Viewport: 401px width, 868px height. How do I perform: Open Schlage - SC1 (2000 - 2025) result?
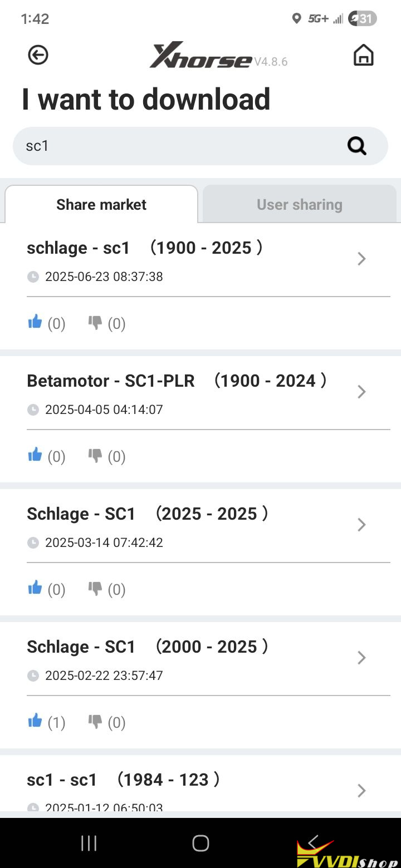click(x=148, y=647)
